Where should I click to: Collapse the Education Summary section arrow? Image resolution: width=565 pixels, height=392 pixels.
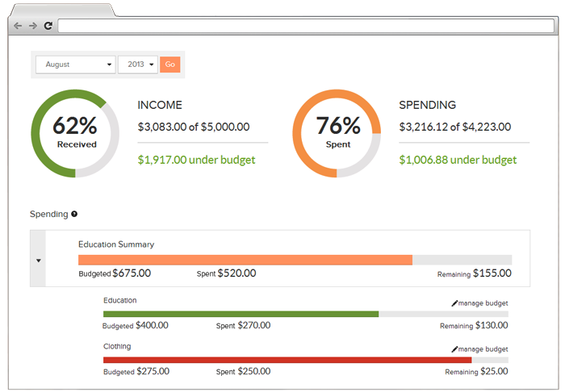[x=38, y=261]
